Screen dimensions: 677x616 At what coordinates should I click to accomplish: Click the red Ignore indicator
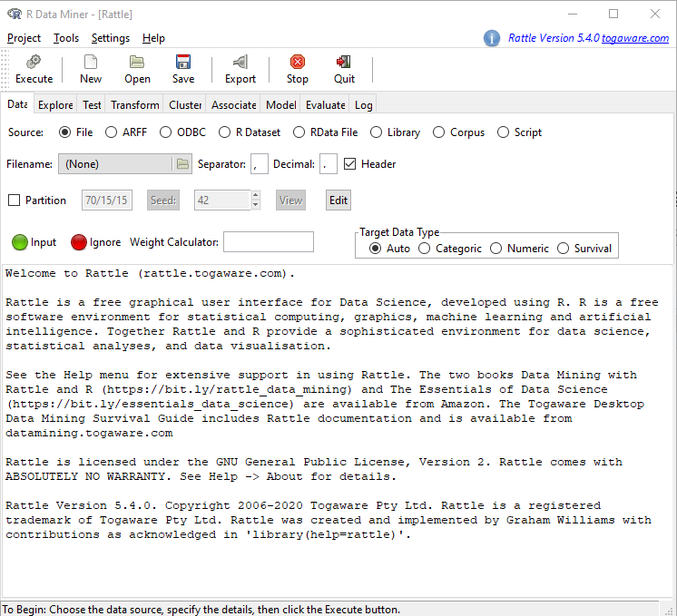(79, 242)
